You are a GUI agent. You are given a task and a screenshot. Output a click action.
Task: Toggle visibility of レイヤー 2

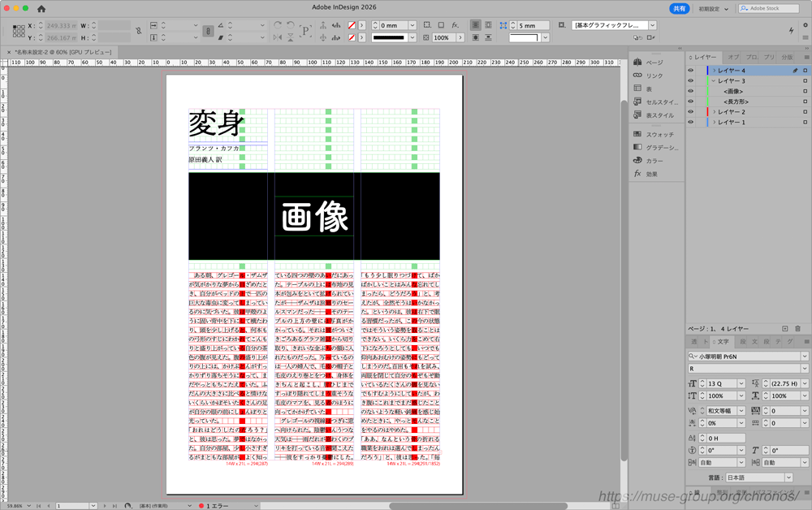691,112
